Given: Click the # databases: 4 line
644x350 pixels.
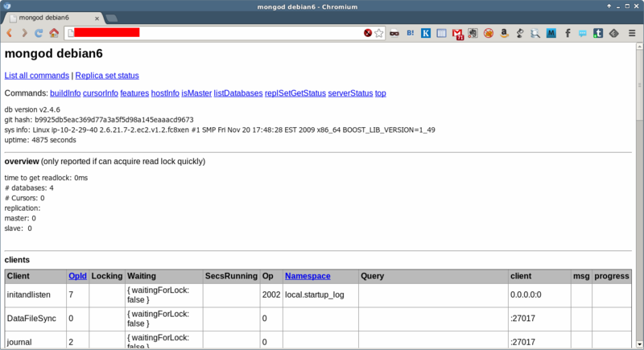Looking at the screenshot, I should 29,188.
